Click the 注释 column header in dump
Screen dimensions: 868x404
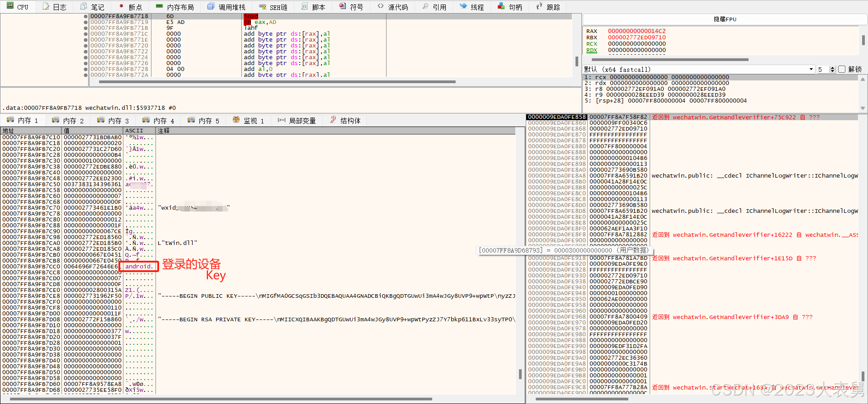335,131
